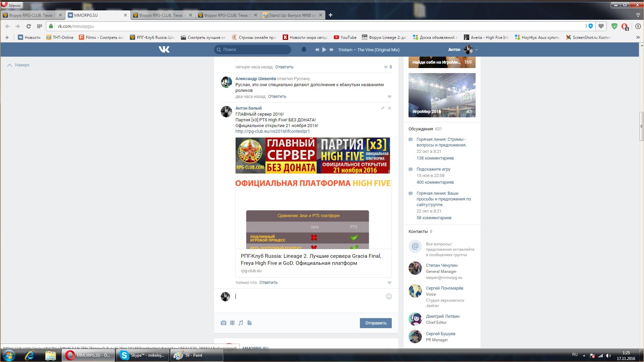Toggle the like heart showing 5 likes
This screenshot has width=644, height=362.
tap(386, 67)
